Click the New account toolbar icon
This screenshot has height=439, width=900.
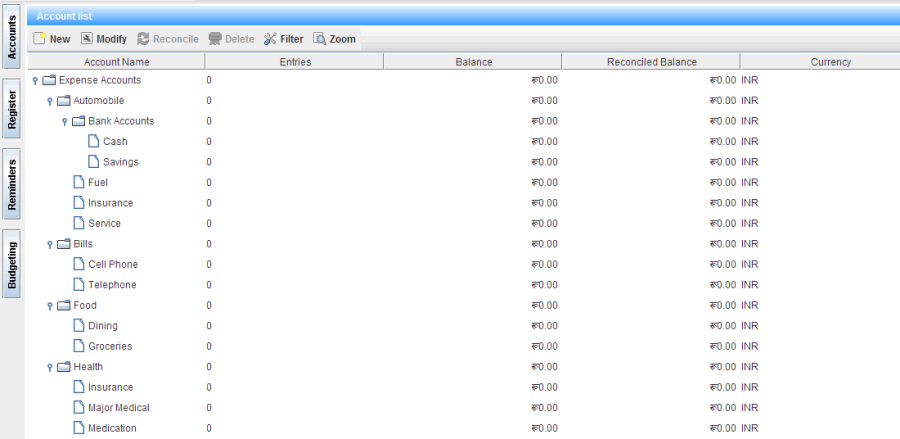tap(40, 38)
